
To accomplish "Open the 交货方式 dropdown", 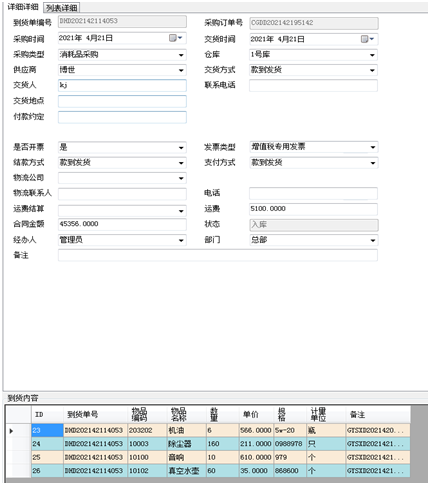I will [x=372, y=70].
